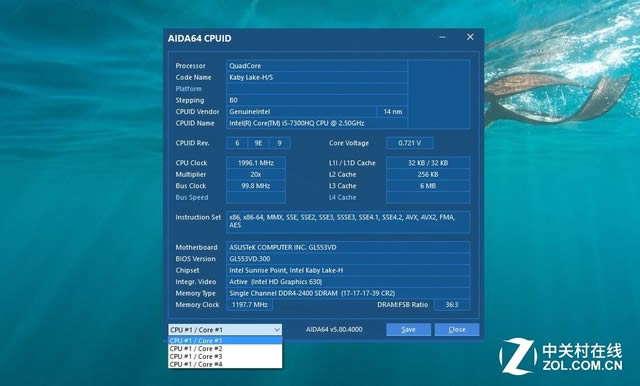Open the CPU core selector dropdown
640x386 pixels.
coord(225,330)
